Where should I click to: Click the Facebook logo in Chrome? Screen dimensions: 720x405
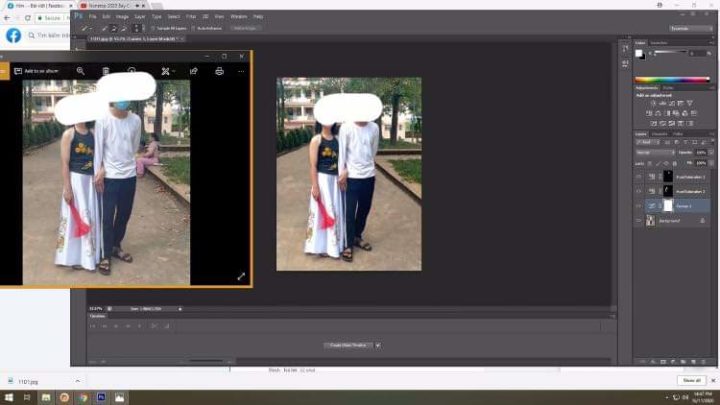pyautogui.click(x=13, y=35)
